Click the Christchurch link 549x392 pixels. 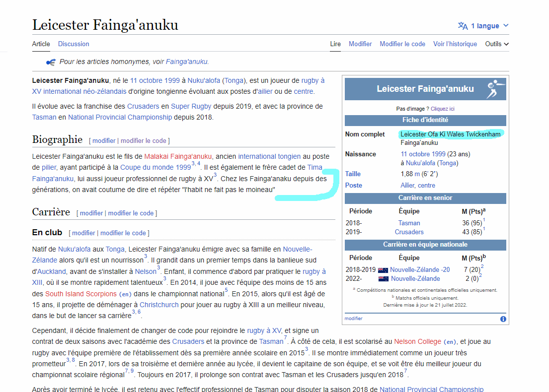click(x=159, y=305)
